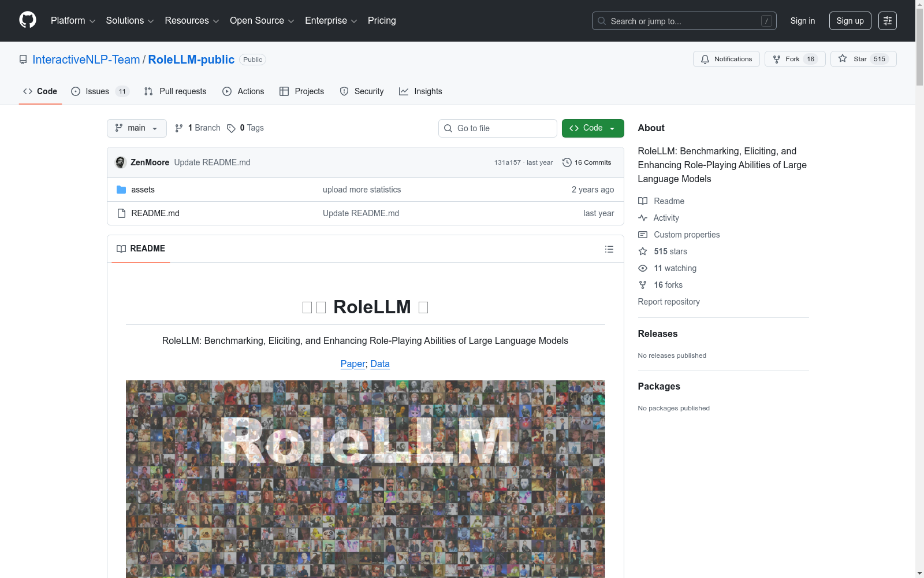The width and height of the screenshot is (924, 578).
Task: Click the Go to file input
Action: (498, 128)
